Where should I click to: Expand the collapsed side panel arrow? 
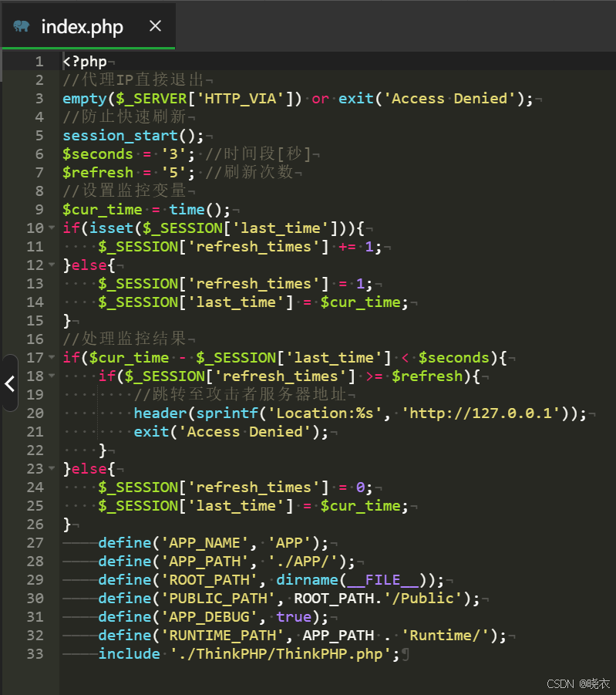10,383
